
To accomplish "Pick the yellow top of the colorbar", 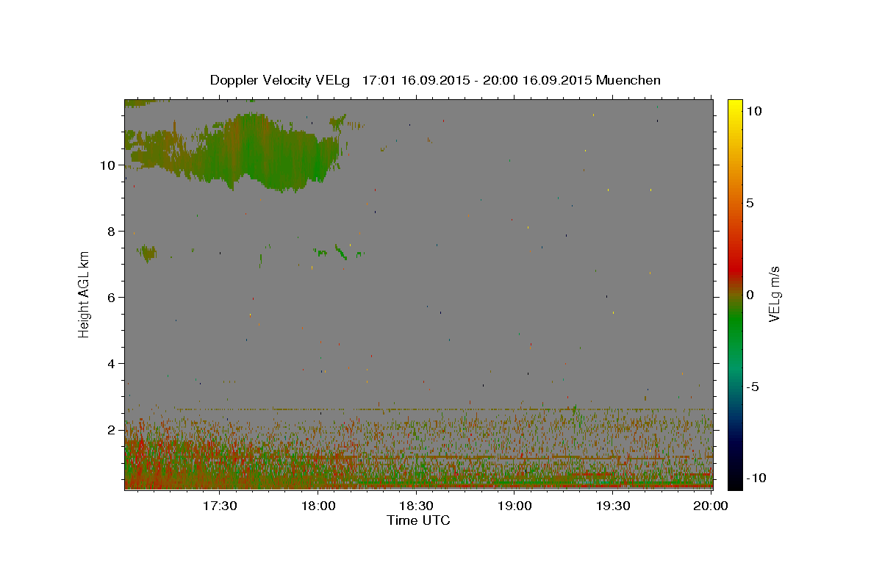I will coord(735,107).
